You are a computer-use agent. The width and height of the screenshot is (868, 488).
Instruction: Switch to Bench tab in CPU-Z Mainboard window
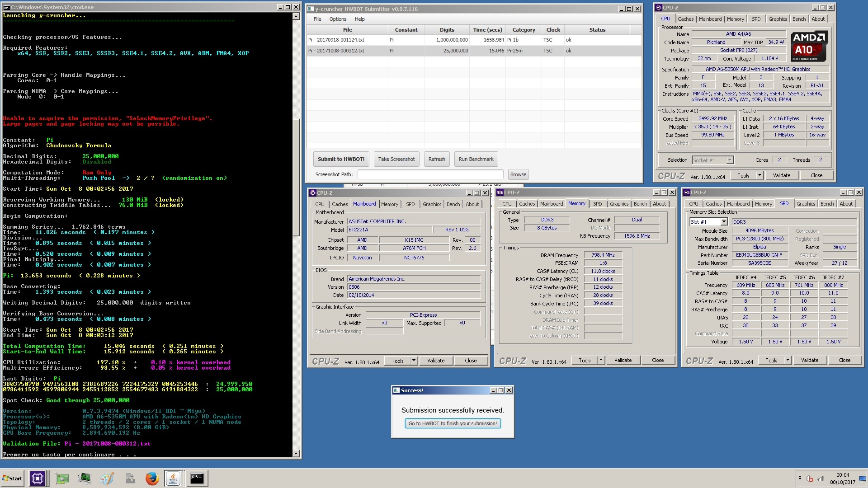(x=453, y=204)
